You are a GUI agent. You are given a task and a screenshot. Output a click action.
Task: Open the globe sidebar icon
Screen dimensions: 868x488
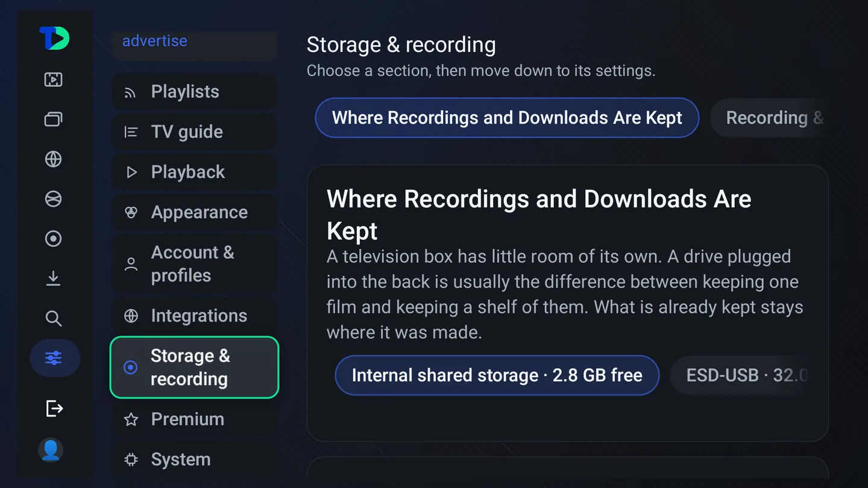(x=54, y=159)
